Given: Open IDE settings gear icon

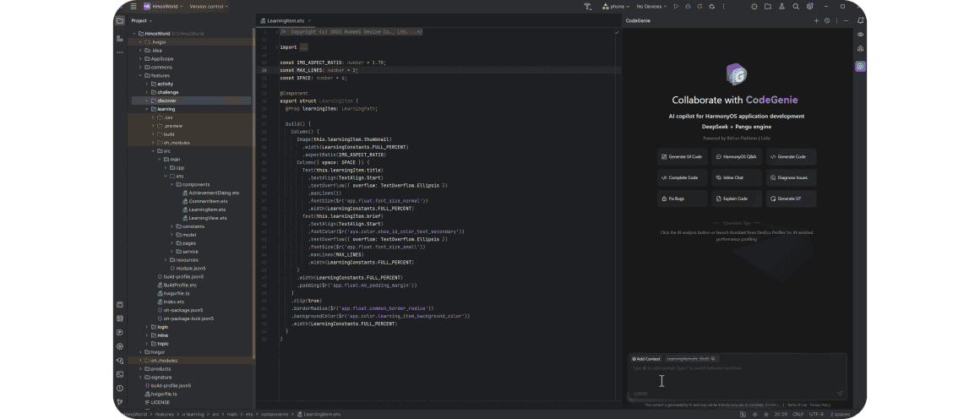Looking at the screenshot, I should point(810,7).
